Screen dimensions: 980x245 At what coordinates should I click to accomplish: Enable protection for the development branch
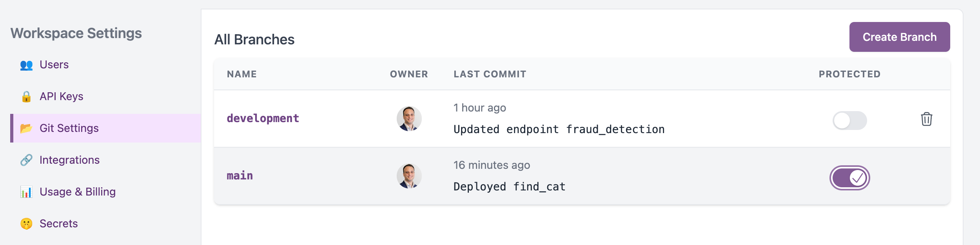coord(849,121)
